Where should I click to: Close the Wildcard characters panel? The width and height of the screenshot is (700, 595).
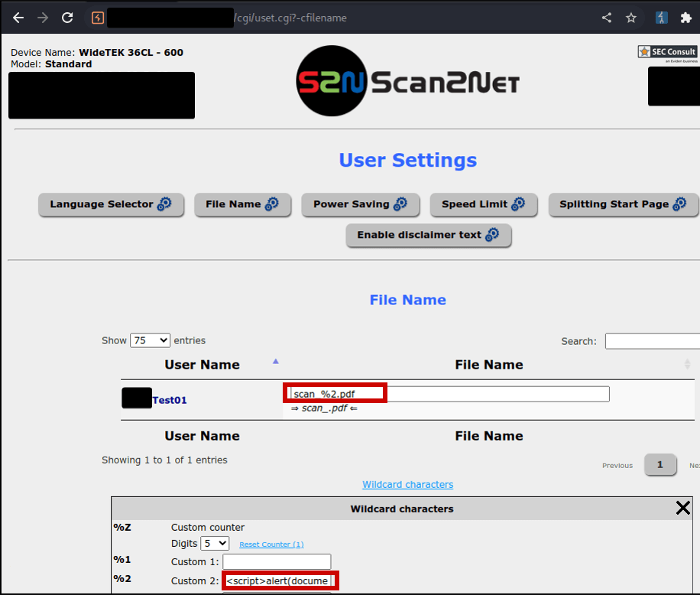tap(682, 508)
